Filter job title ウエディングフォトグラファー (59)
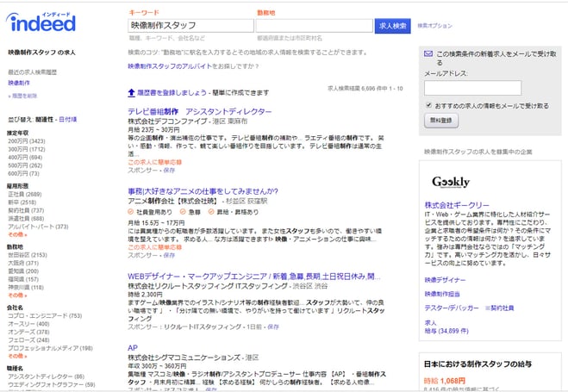Screen dimensions: 568x392 pyautogui.click(x=52, y=384)
